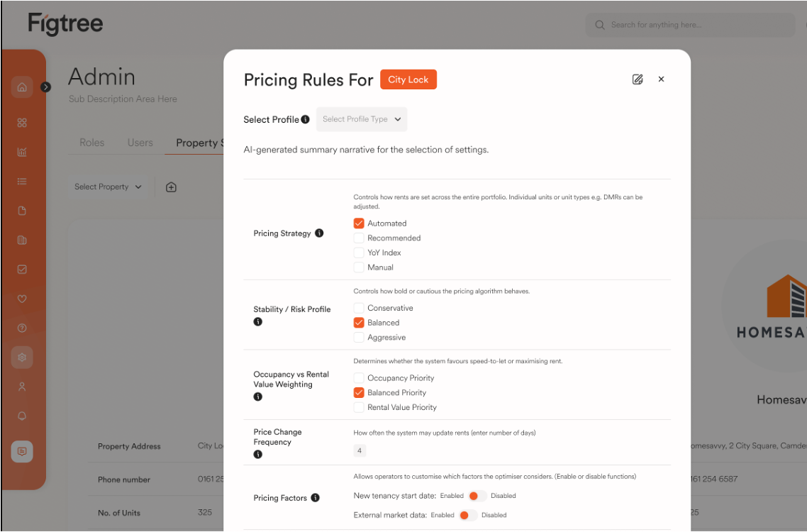
Task: Open the buildings icon in sidebar
Action: point(22,240)
